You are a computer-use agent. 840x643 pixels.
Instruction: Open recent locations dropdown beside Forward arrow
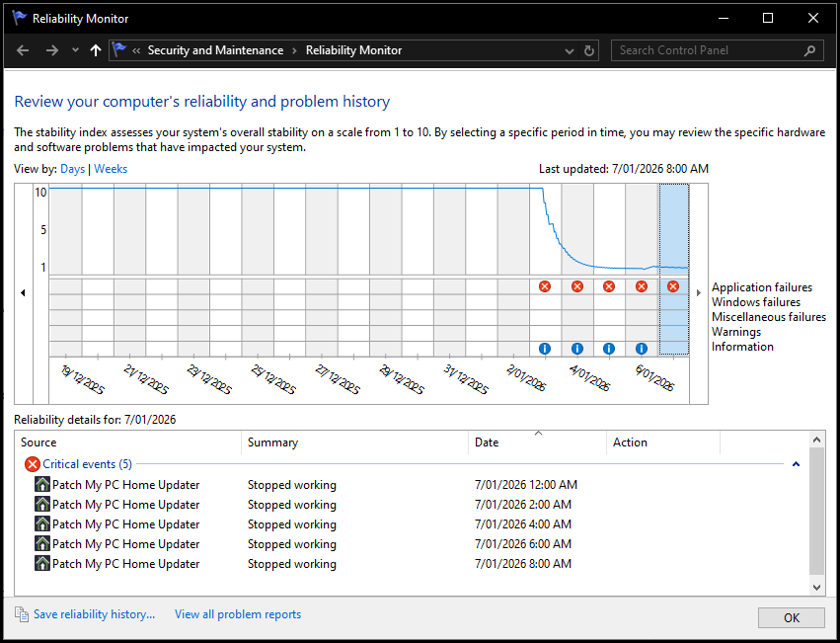pos(75,50)
